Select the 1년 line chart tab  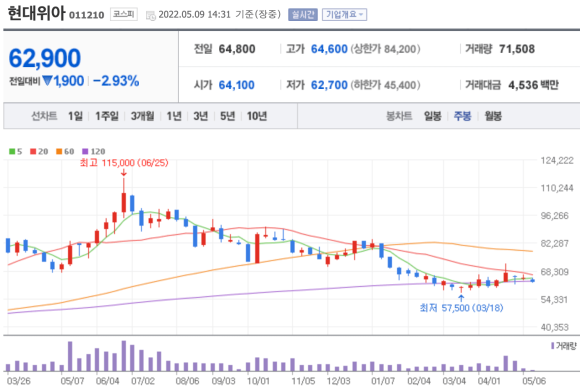(x=174, y=116)
